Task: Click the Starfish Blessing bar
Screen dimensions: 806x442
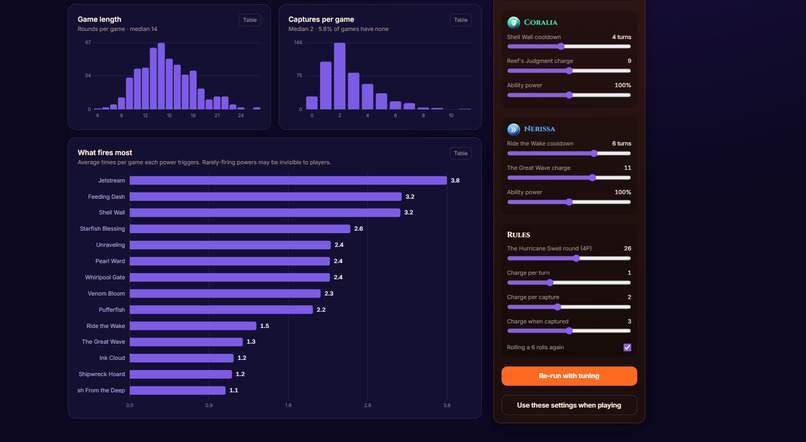Action: tap(240, 229)
